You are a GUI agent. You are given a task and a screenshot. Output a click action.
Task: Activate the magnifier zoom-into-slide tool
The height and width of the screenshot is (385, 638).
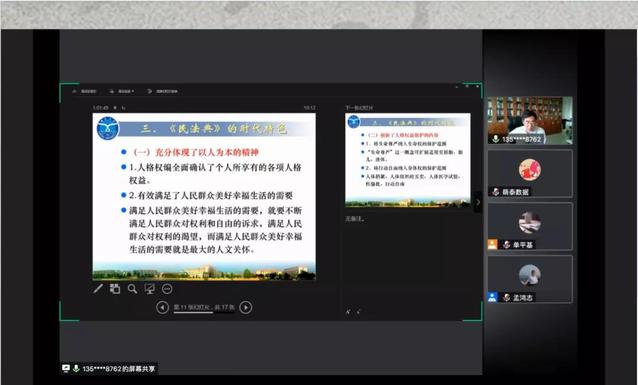pos(132,289)
